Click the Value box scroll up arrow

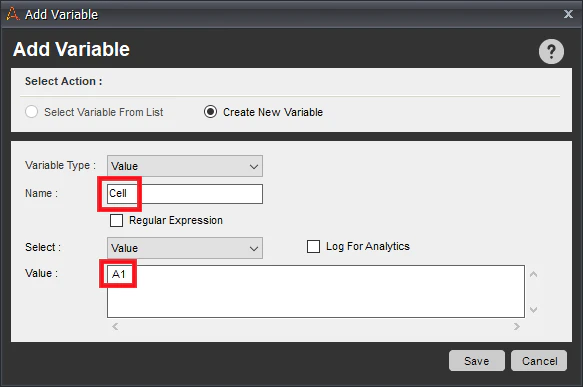534,274
